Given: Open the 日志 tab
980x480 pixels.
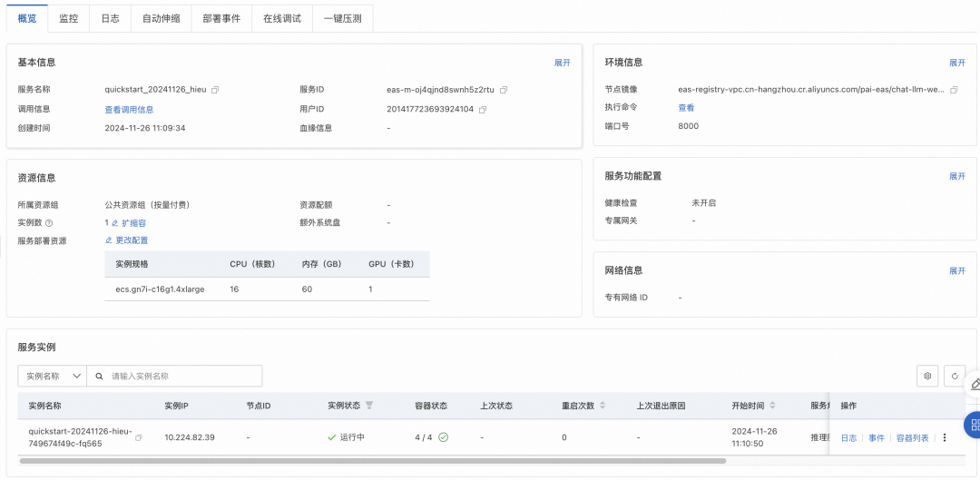Looking at the screenshot, I should [x=111, y=18].
